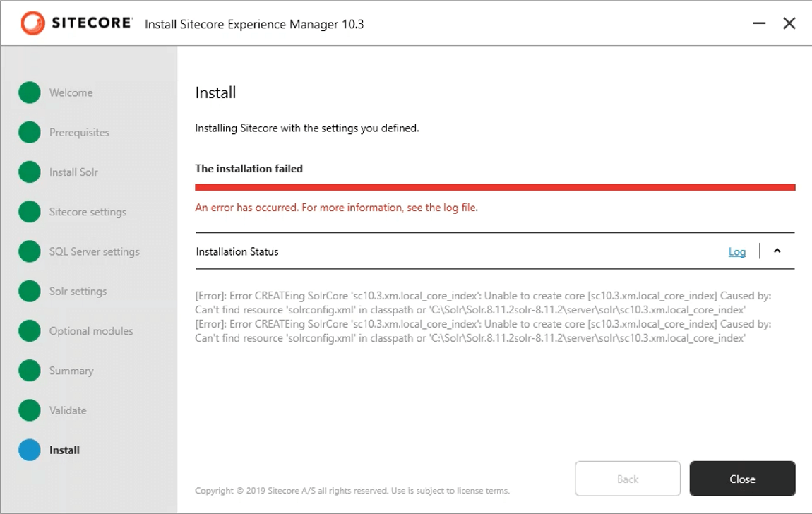Click the blue Install step circle

[30, 450]
